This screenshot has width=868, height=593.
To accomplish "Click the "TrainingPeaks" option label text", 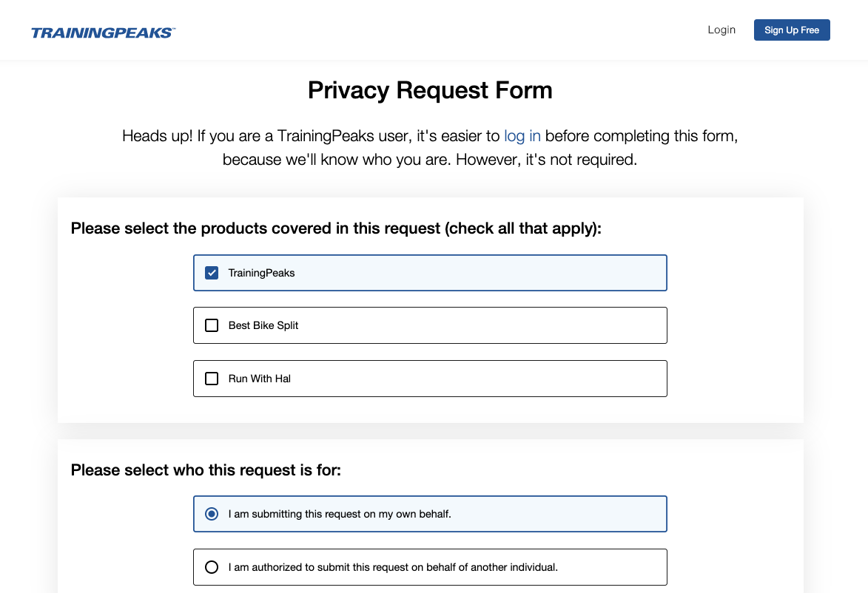I will (x=261, y=273).
